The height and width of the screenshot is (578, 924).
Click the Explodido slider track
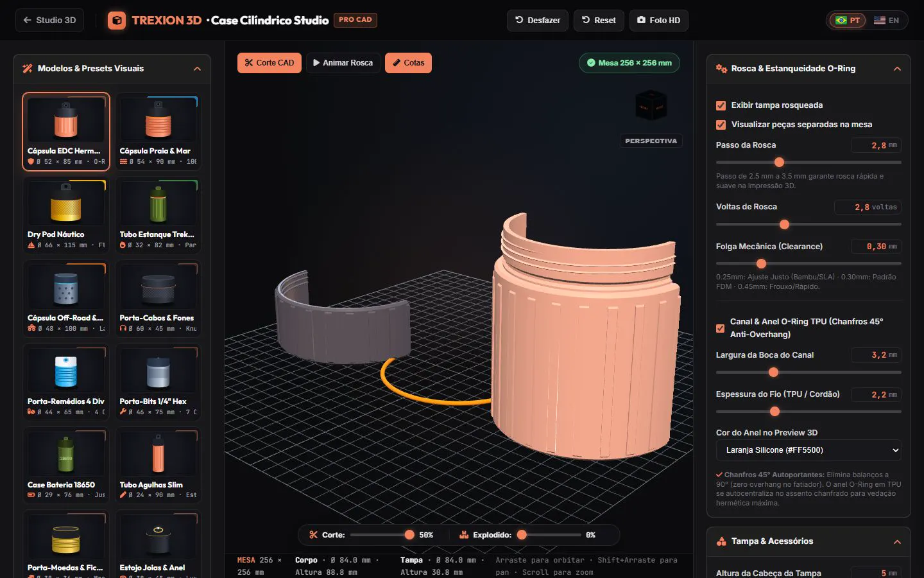tap(549, 535)
